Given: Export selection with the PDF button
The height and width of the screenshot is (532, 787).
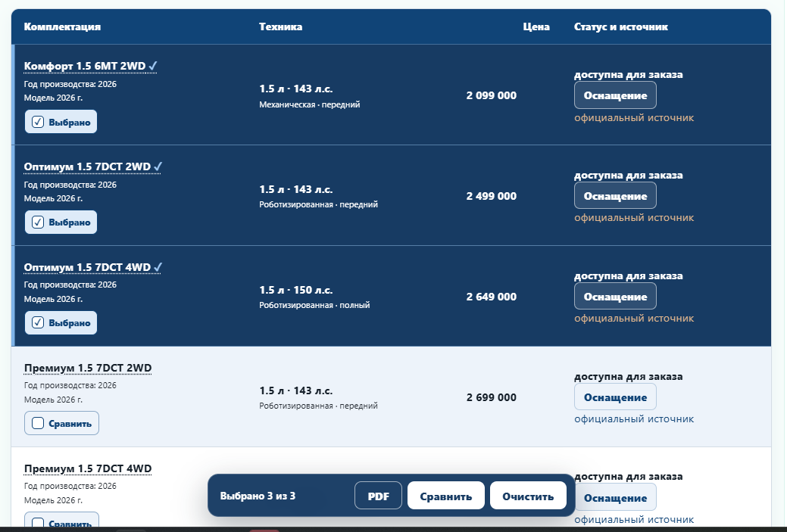Looking at the screenshot, I should [379, 496].
